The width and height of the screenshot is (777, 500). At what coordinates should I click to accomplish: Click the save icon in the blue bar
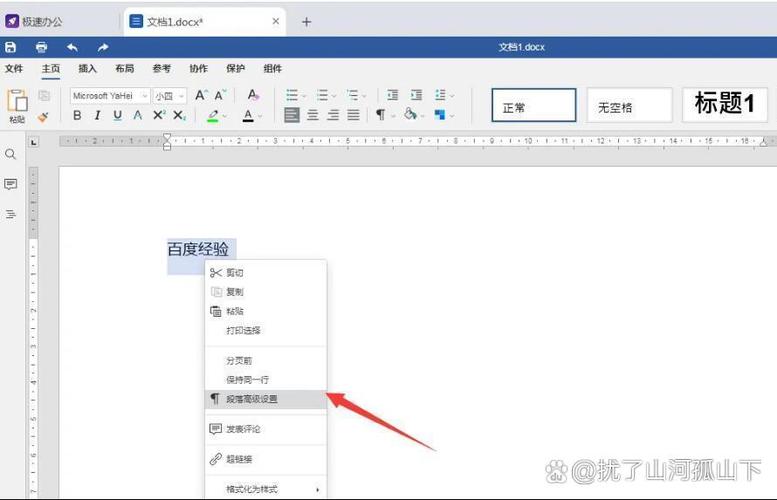(x=10, y=47)
